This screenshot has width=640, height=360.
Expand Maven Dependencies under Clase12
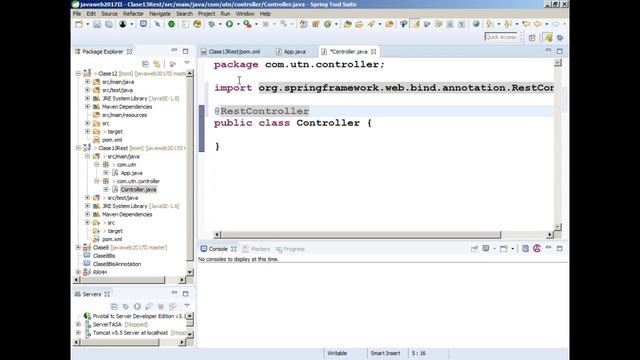(x=87, y=107)
